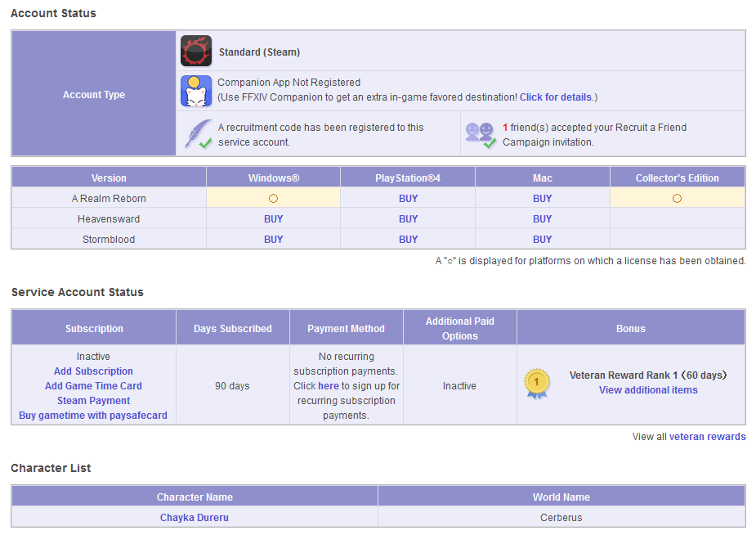The height and width of the screenshot is (535, 756).
Task: Open the veteran rewards link
Action: pyautogui.click(x=707, y=437)
